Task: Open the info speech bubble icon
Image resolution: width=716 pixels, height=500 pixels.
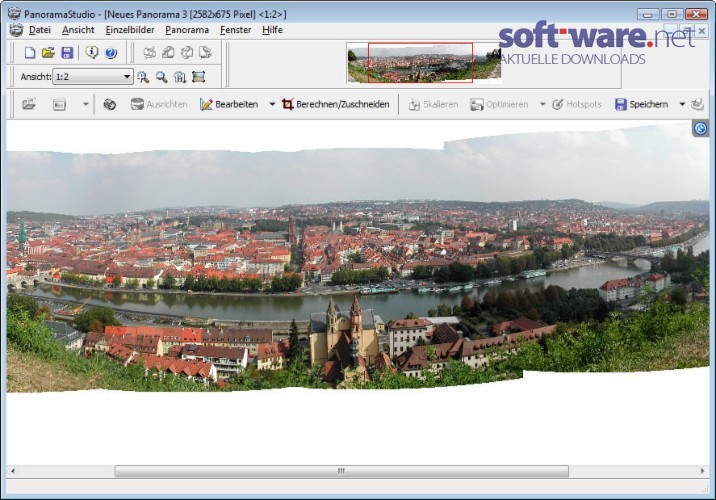Action: (x=92, y=53)
